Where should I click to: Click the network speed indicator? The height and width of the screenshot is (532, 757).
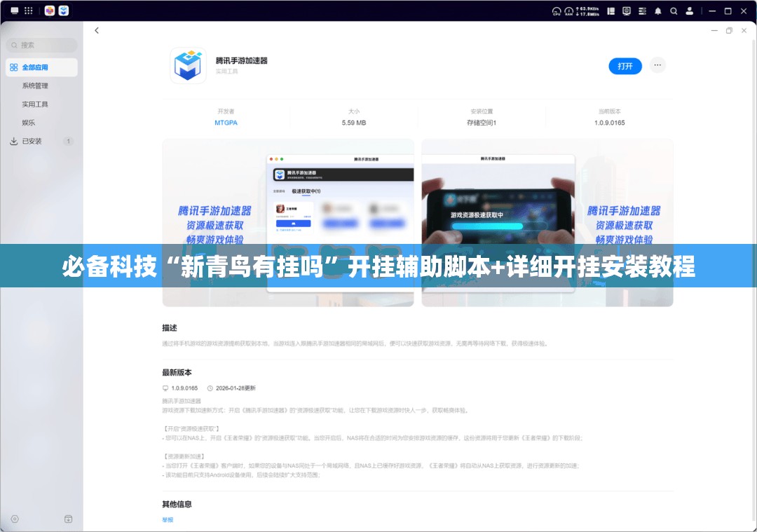(x=587, y=11)
